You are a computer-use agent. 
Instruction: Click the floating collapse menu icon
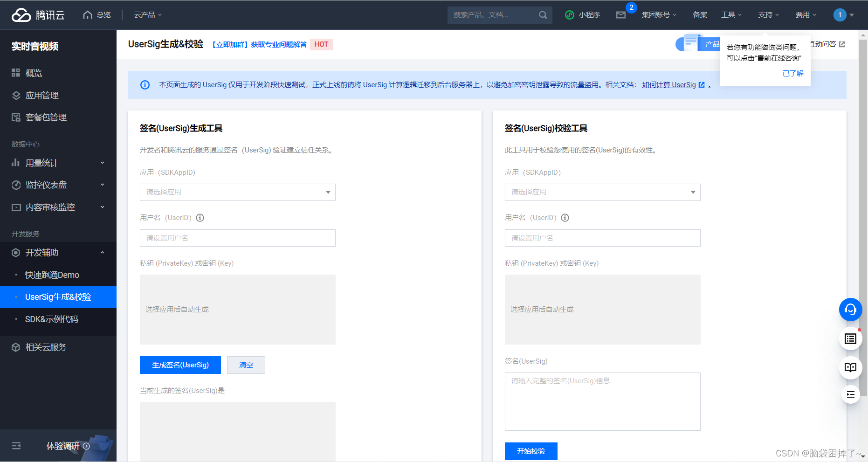[x=850, y=394]
